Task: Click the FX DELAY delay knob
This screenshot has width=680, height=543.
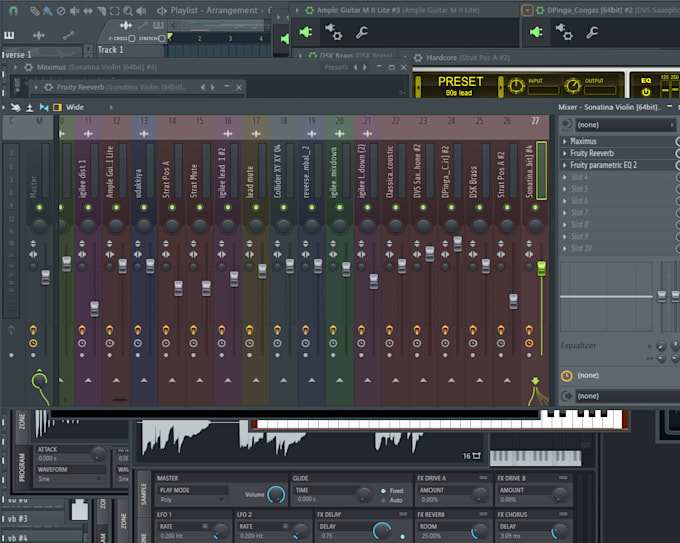Action: [382, 530]
